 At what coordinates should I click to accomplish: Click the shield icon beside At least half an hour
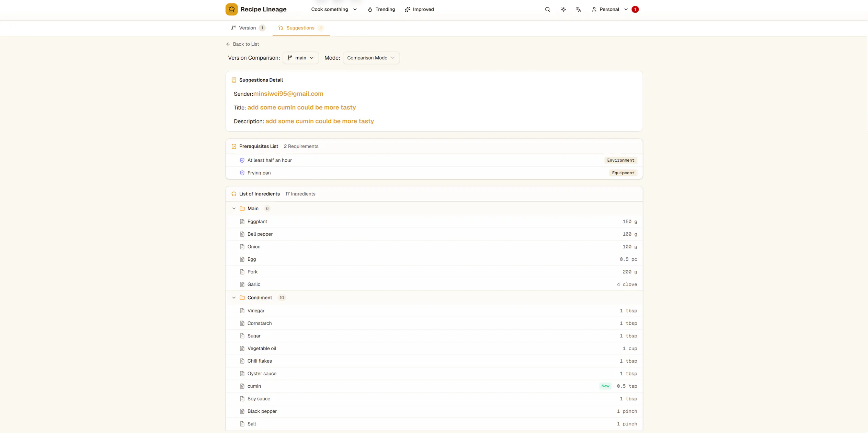coord(242,160)
